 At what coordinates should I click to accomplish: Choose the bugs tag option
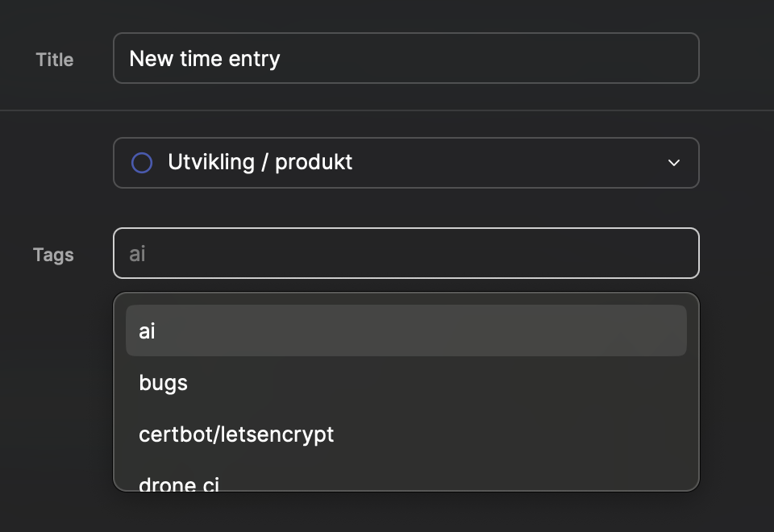coord(406,382)
